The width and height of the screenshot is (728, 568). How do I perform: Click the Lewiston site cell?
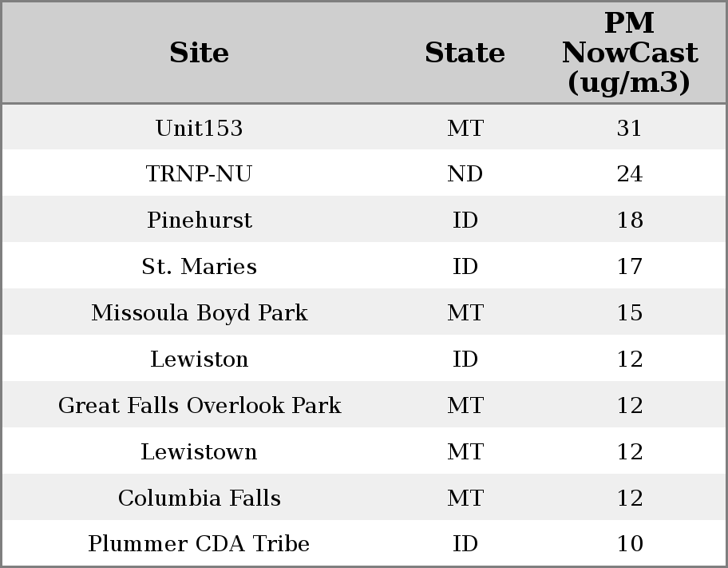[x=199, y=359]
